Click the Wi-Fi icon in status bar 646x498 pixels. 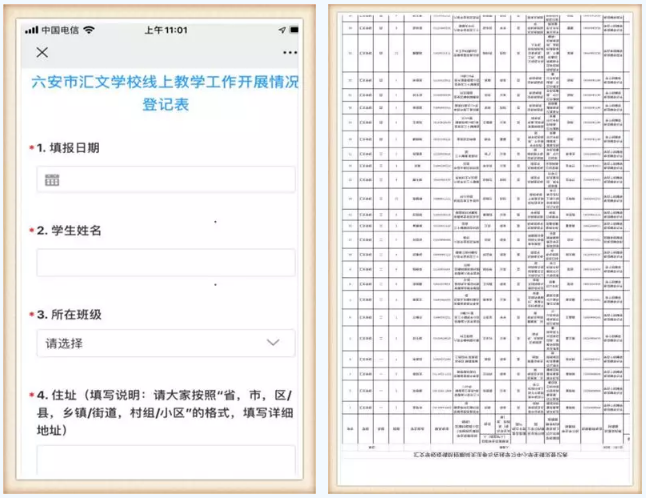tap(89, 30)
